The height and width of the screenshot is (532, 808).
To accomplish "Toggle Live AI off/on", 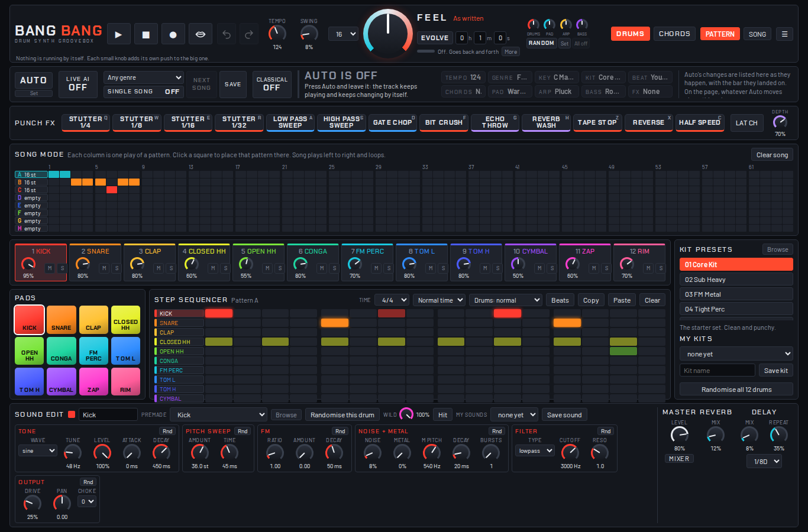I will pos(77,83).
